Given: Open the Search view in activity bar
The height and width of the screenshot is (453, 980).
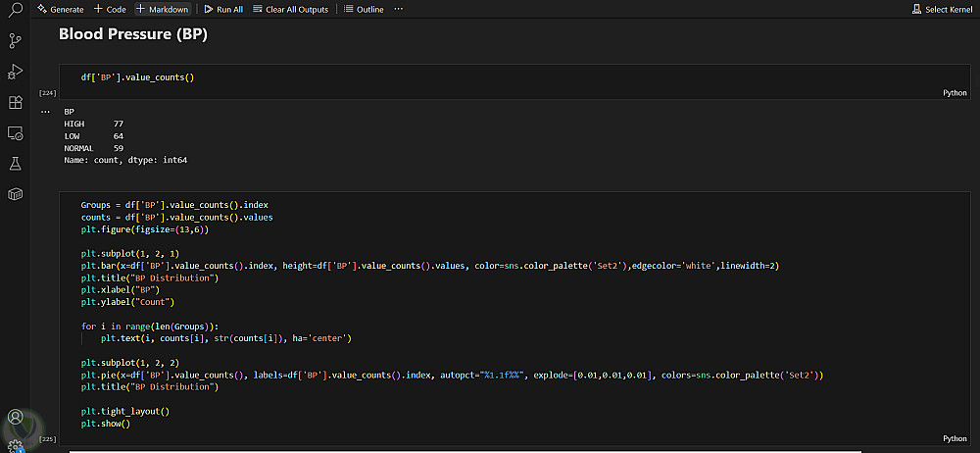Looking at the screenshot, I should tap(15, 10).
